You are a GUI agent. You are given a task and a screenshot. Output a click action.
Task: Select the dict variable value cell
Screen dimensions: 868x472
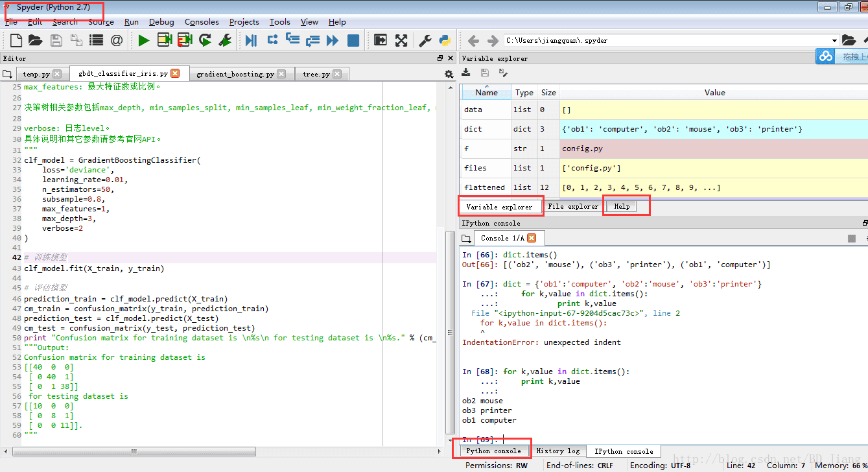[713, 129]
